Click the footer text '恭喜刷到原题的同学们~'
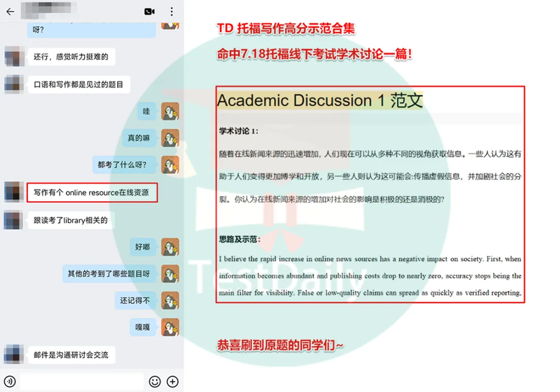This screenshot has height=392, width=560. [280, 345]
